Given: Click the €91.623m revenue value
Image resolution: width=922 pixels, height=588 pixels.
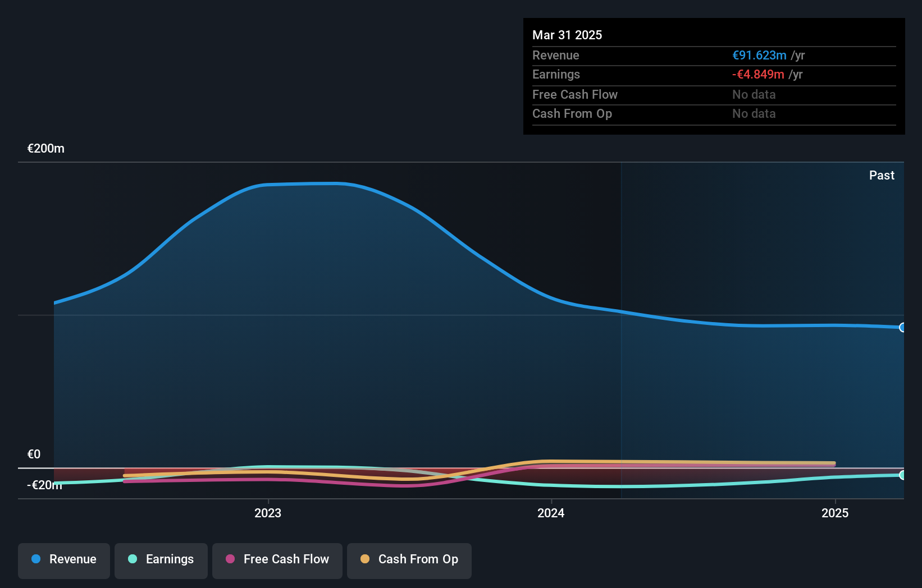Looking at the screenshot, I should pyautogui.click(x=759, y=56).
